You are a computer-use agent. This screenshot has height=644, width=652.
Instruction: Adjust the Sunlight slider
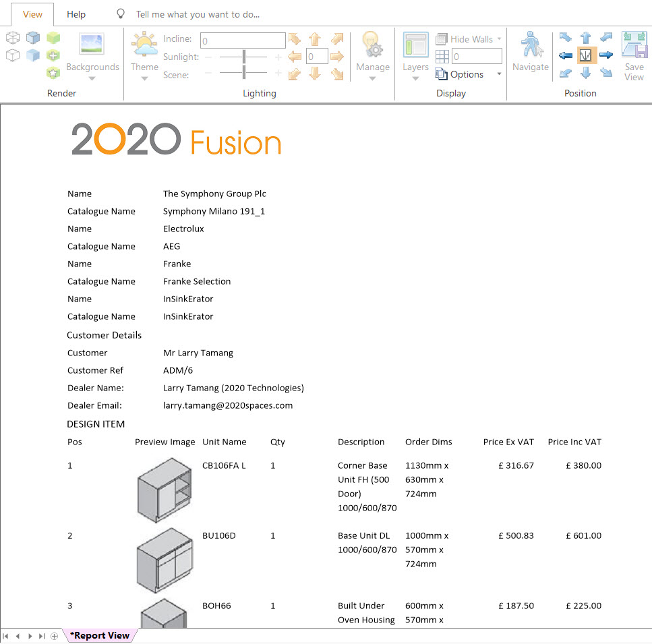[x=243, y=57]
